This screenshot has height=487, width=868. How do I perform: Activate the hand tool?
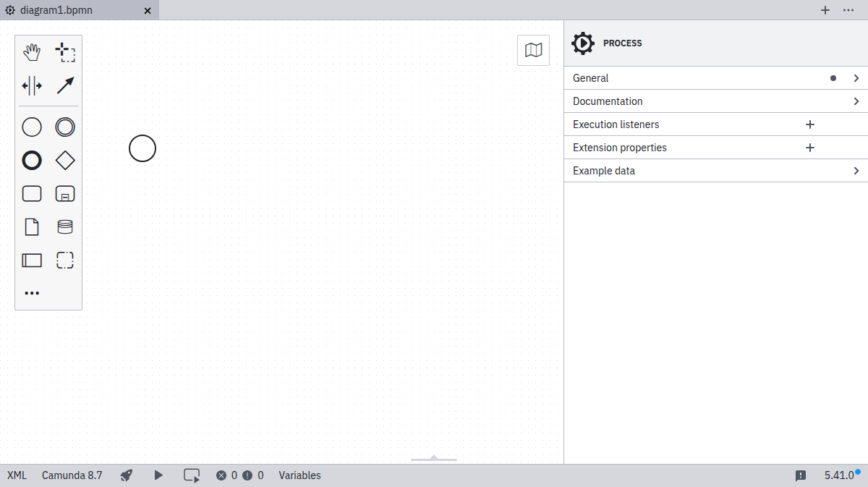[x=32, y=51]
